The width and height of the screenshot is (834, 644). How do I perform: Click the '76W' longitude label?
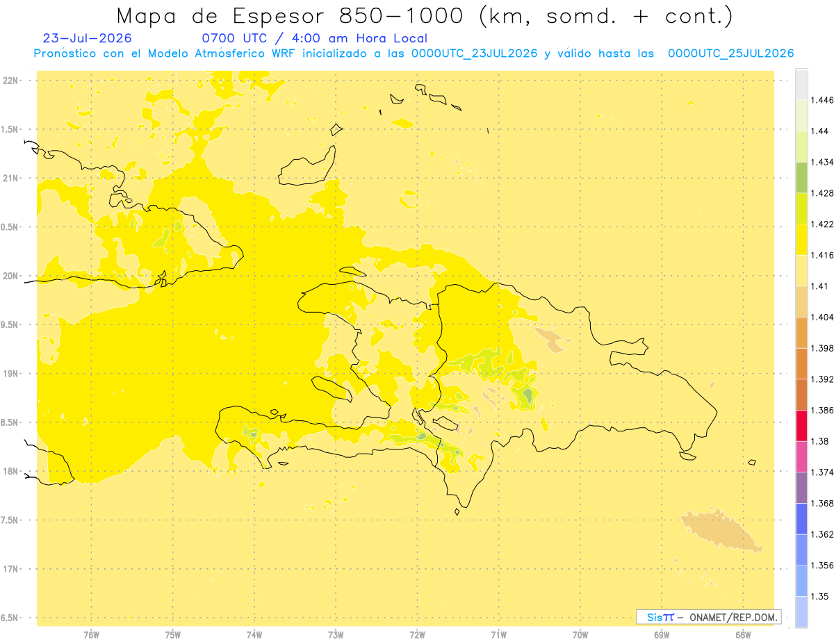pyautogui.click(x=91, y=635)
